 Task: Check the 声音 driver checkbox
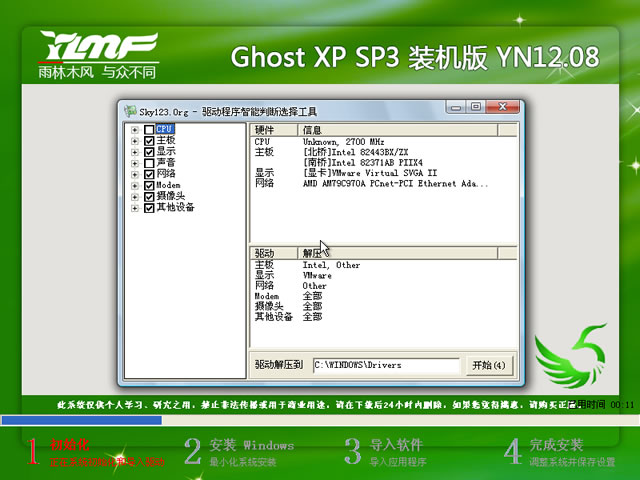pos(149,163)
